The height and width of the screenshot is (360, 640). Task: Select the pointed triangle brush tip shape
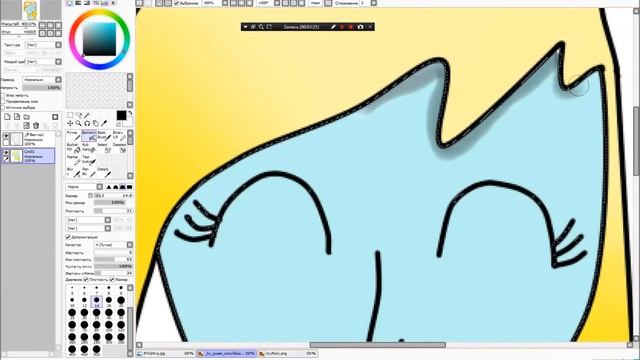coord(109,187)
